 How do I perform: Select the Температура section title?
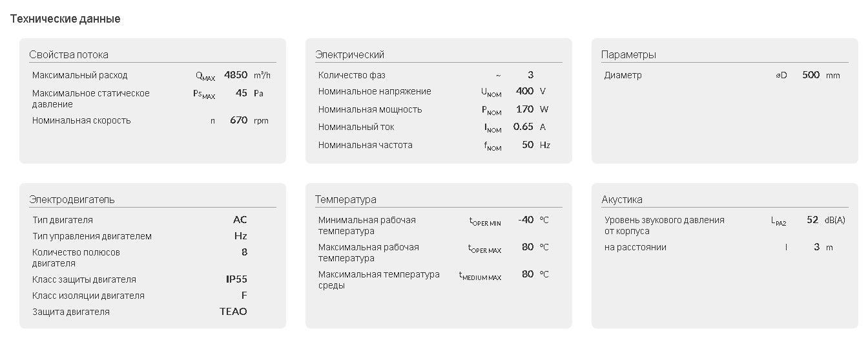coord(346,200)
